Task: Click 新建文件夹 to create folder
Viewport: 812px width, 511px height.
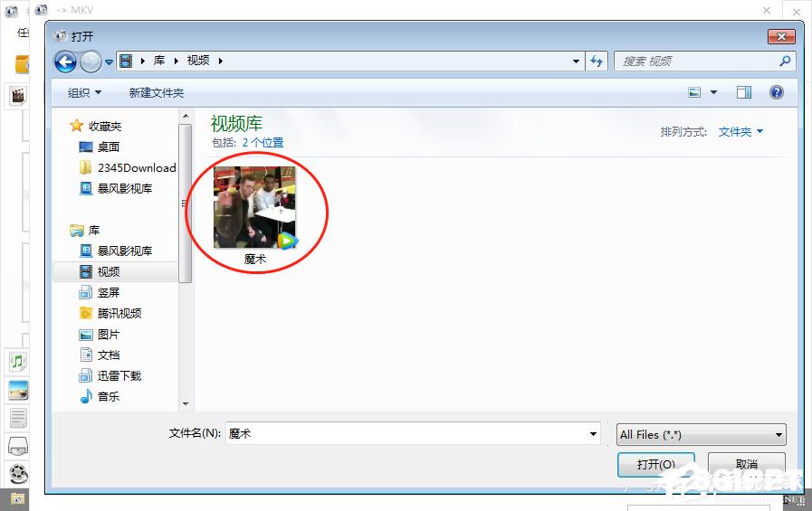Action: [156, 92]
